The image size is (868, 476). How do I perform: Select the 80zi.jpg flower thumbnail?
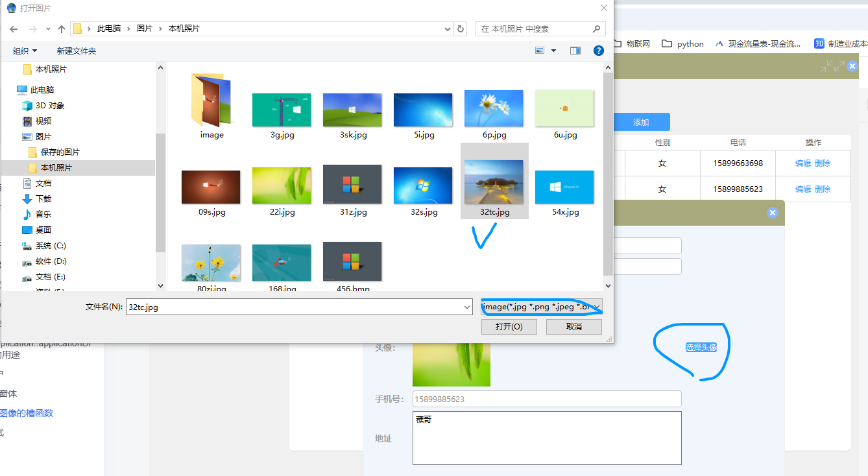coord(211,263)
